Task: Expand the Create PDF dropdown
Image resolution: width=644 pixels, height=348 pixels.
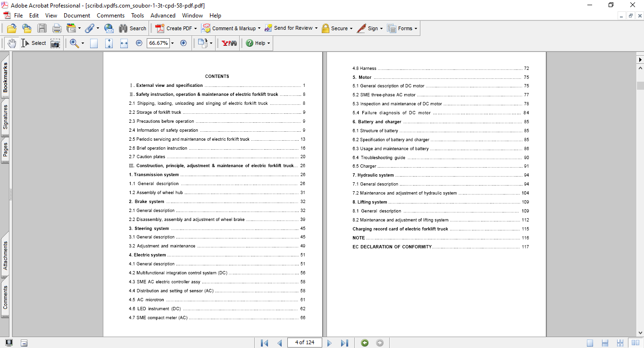Action: coord(196,28)
